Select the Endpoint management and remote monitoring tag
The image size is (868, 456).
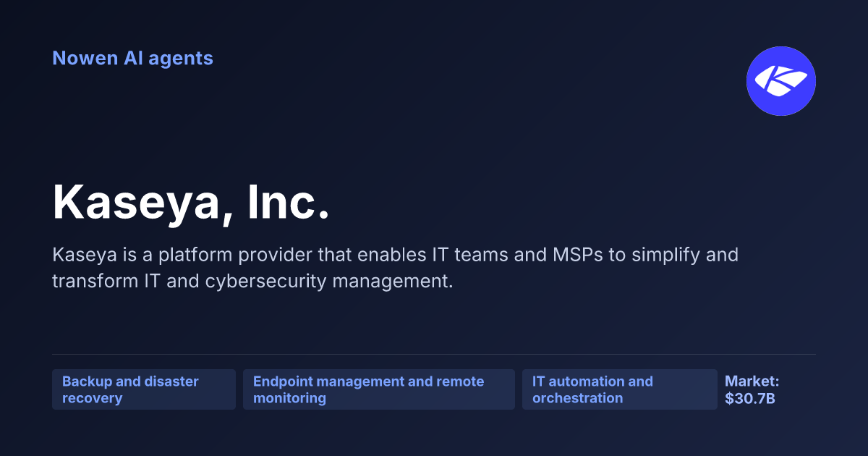379,389
